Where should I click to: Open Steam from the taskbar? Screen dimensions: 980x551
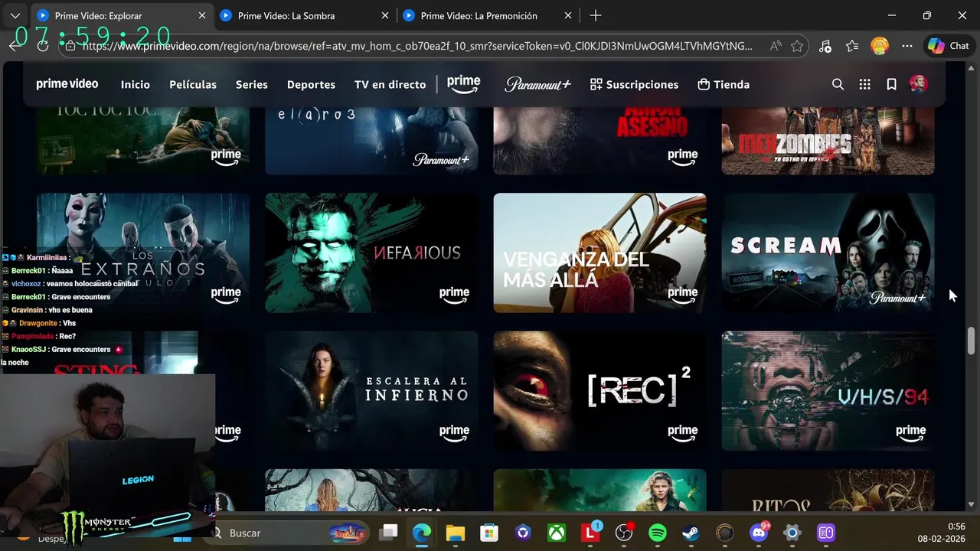(691, 533)
